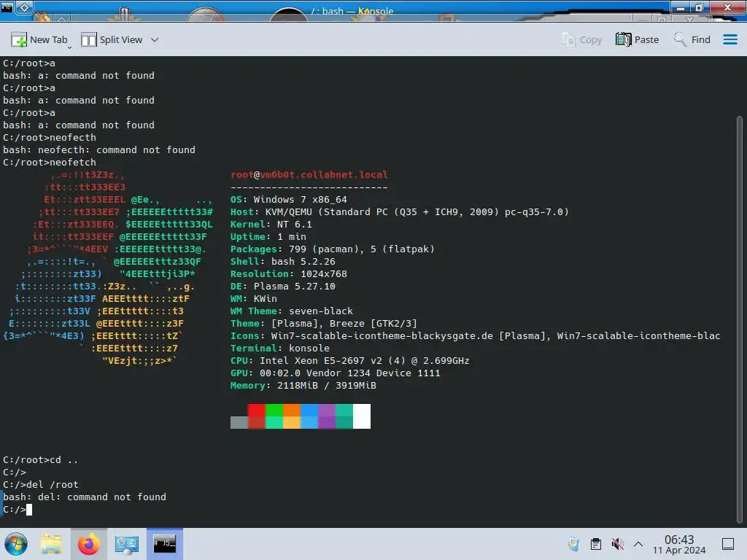Click the 'DE: Plasma 5.27.10' line
747x560 pixels.
point(283,286)
